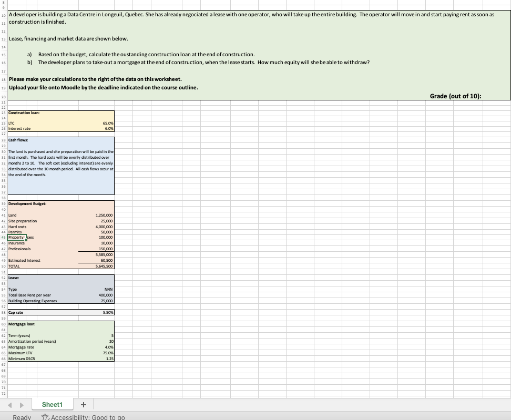This screenshot has width=511, height=420.
Task: Select the 'Estimated Interest' label cell
Action: click(x=24, y=261)
